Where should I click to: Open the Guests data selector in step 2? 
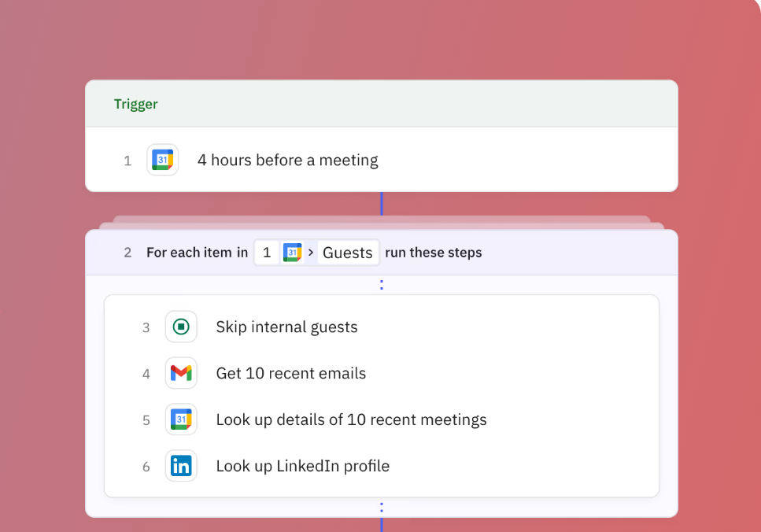click(x=348, y=252)
